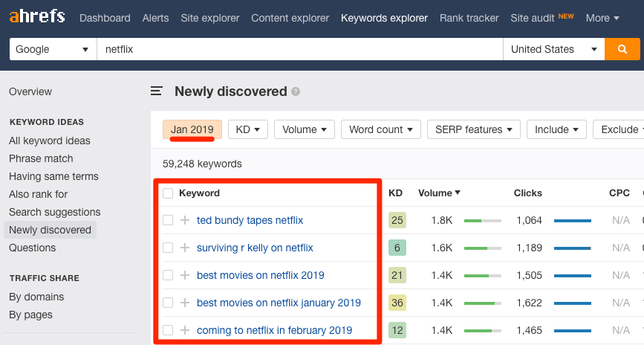Click the Volume column sort arrow
This screenshot has height=345, width=644.
458,193
